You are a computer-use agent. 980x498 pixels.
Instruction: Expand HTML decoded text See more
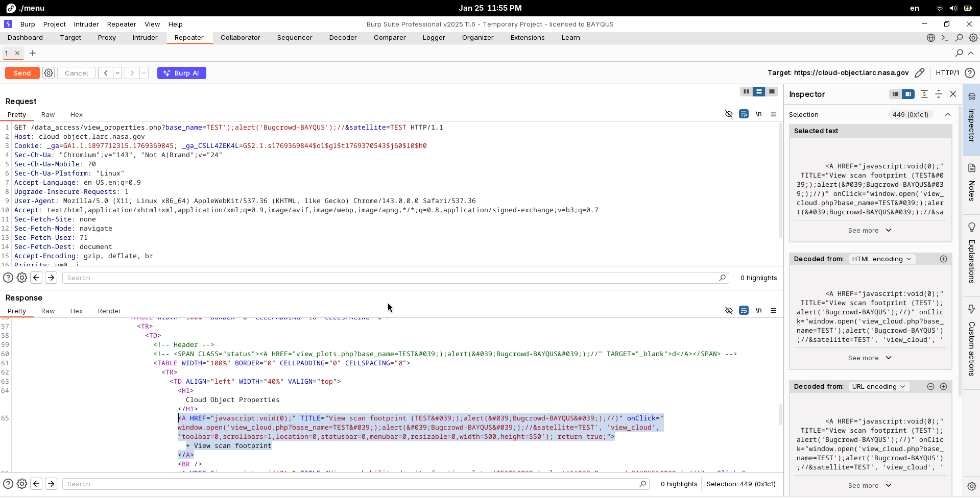[x=870, y=358]
